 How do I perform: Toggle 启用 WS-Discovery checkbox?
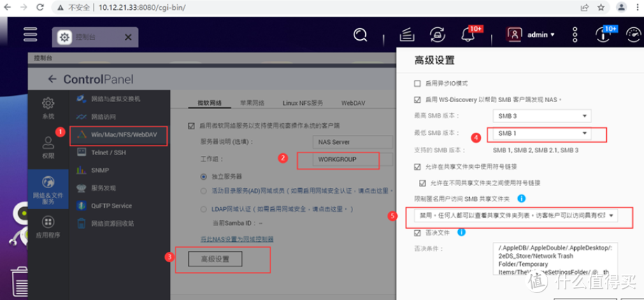click(417, 99)
